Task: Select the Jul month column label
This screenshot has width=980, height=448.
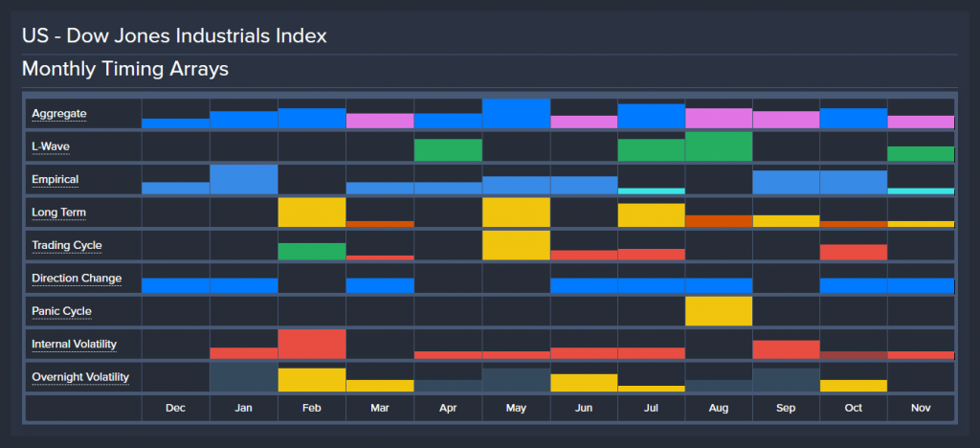Action: point(651,408)
